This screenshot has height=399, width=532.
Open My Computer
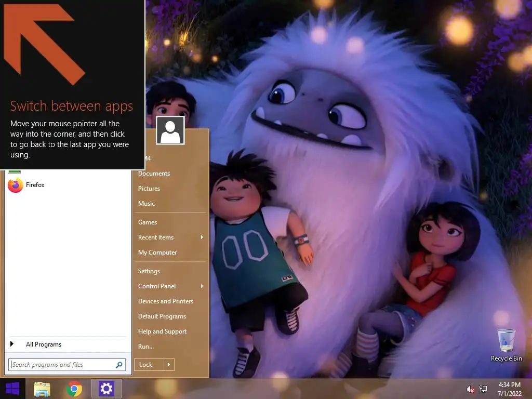pos(157,252)
